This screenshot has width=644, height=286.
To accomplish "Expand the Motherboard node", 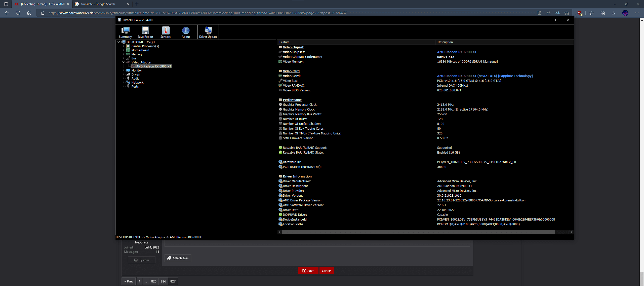I will pyautogui.click(x=123, y=50).
